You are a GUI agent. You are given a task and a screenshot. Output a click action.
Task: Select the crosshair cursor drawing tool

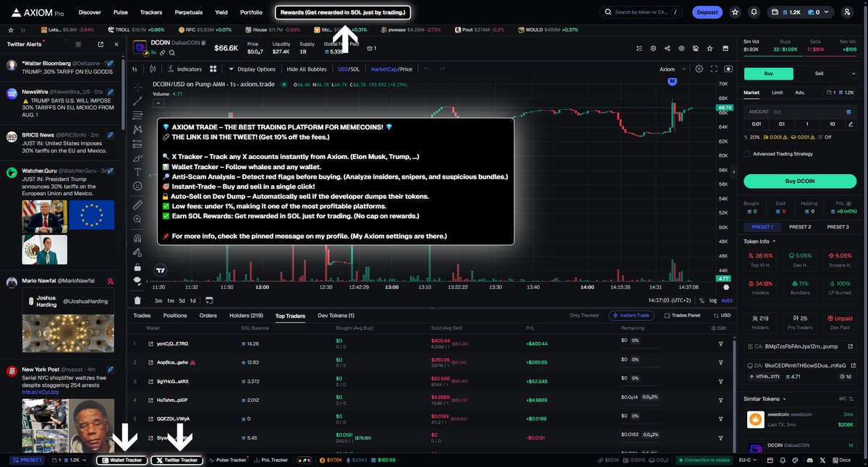(137, 87)
